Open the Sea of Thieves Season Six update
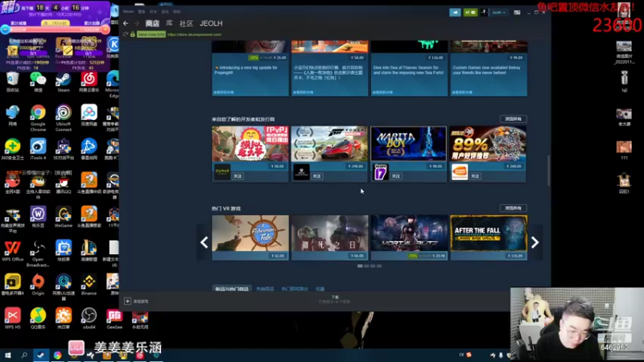 pyautogui.click(x=409, y=68)
